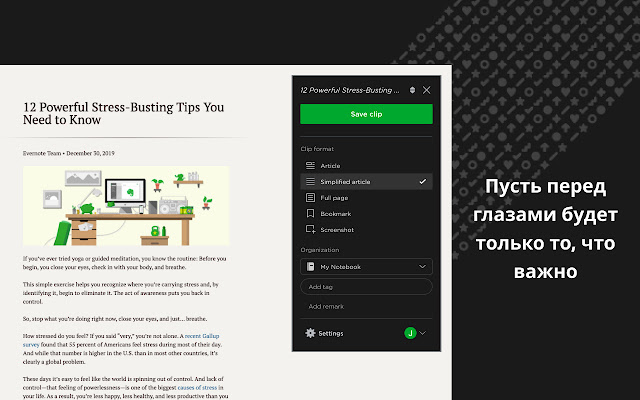Viewport: 640px width, 400px height.
Task: Click the Simplified article lines icon
Action: pyautogui.click(x=310, y=182)
